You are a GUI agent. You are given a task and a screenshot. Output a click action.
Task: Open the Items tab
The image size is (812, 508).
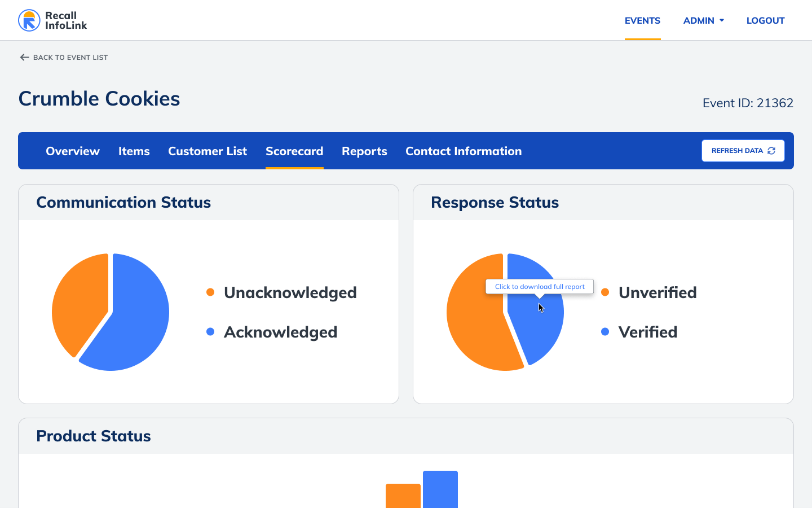click(x=134, y=151)
